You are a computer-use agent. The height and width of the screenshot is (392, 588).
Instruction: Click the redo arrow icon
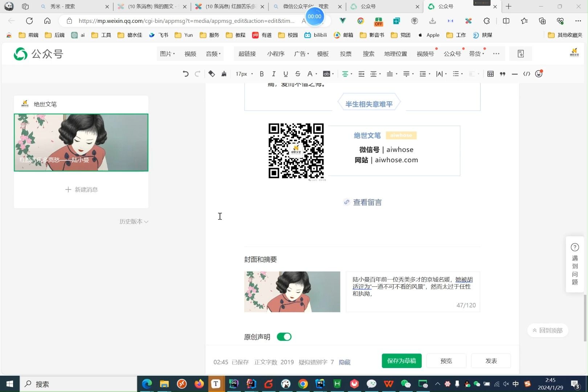[197, 74]
